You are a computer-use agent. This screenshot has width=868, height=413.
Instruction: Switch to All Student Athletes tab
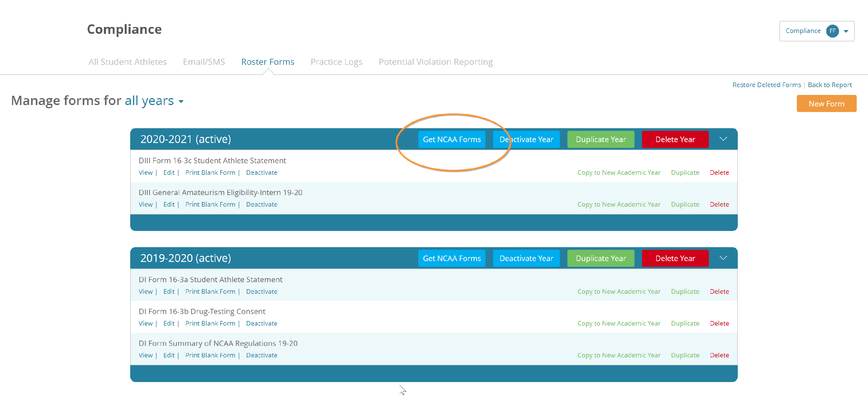[x=127, y=62]
